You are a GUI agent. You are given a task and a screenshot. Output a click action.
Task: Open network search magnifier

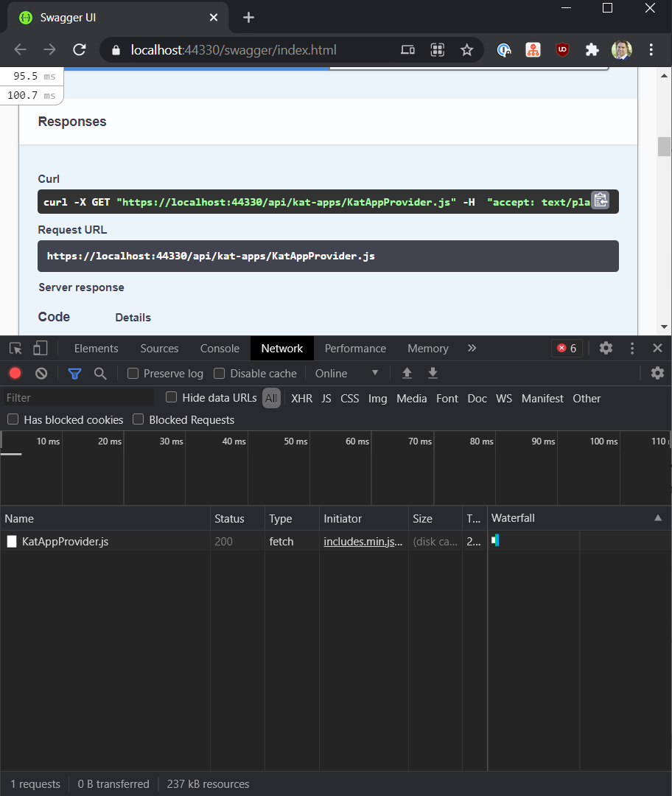pos(100,374)
